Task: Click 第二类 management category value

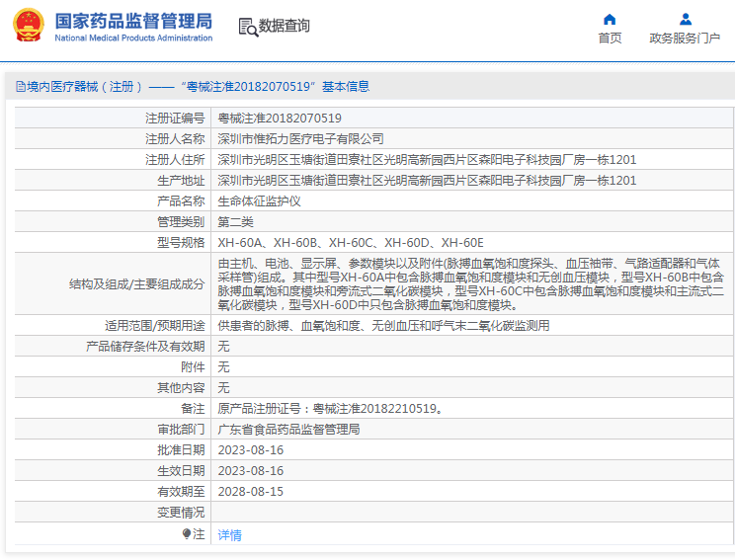Action: [x=235, y=221]
